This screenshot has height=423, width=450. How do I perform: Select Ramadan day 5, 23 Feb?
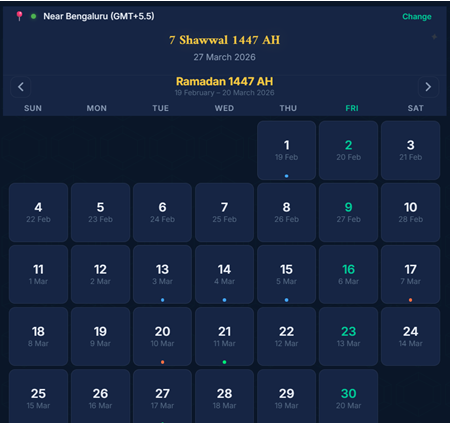tap(100, 212)
